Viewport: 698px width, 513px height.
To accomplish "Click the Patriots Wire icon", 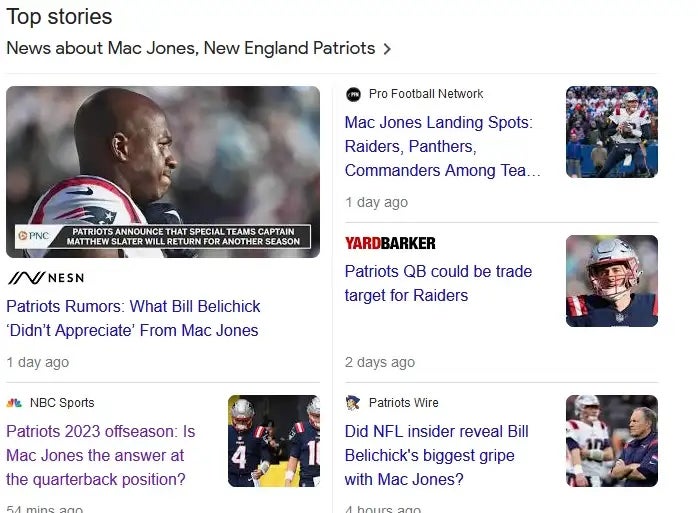I will 353,403.
